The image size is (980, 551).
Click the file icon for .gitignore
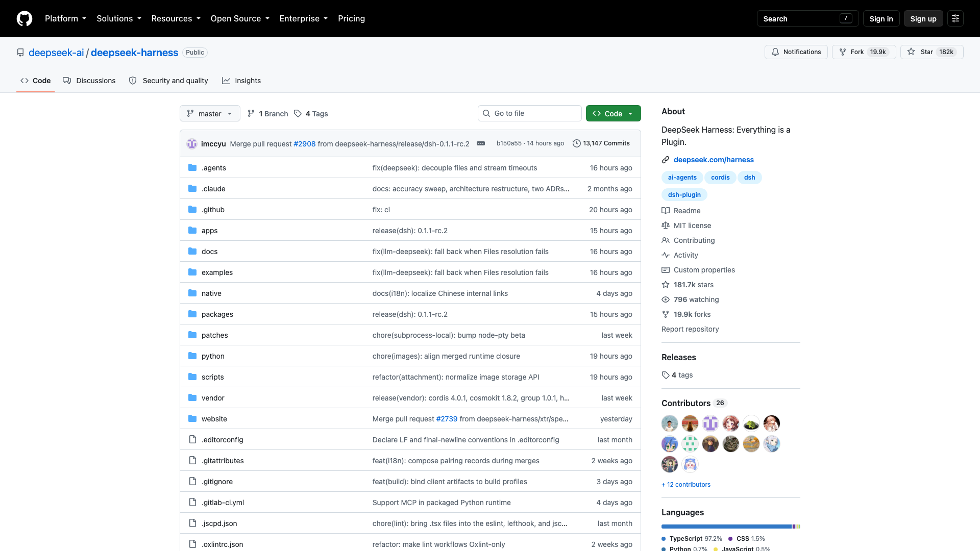(x=192, y=481)
